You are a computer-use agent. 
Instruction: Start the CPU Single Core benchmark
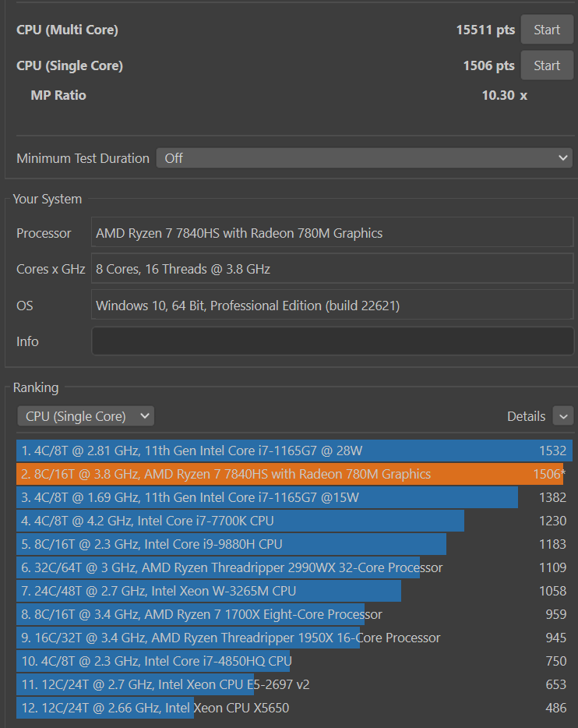click(x=547, y=65)
